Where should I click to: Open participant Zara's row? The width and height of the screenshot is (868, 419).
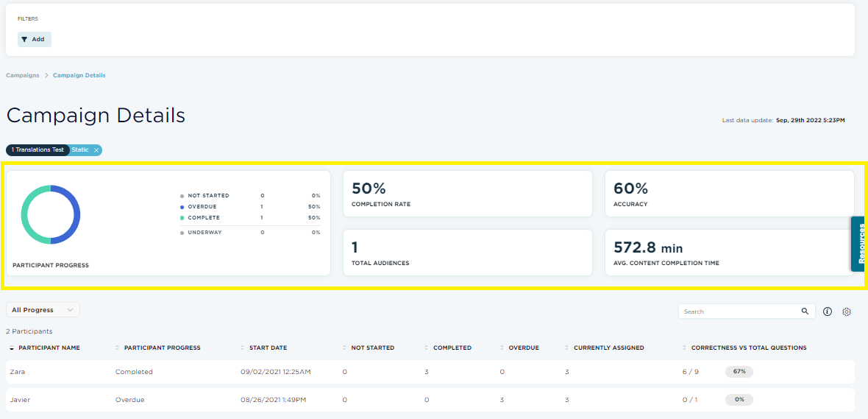click(430, 372)
